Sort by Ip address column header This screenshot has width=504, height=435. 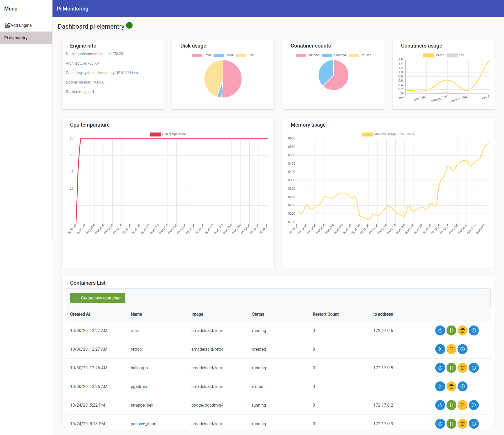(383, 314)
